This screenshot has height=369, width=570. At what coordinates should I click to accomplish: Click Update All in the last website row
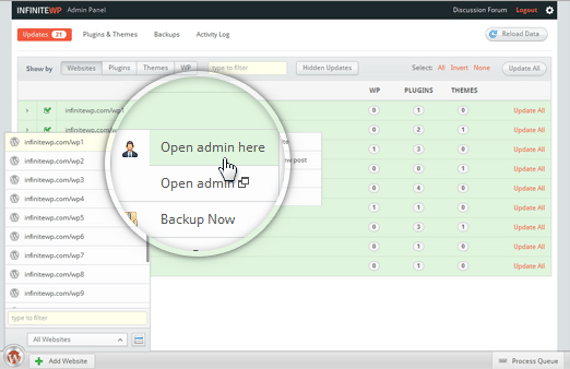coord(529,266)
